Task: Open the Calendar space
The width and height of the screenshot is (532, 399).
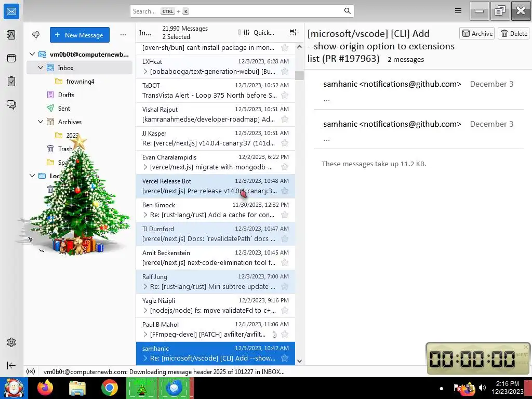Action: (11, 58)
